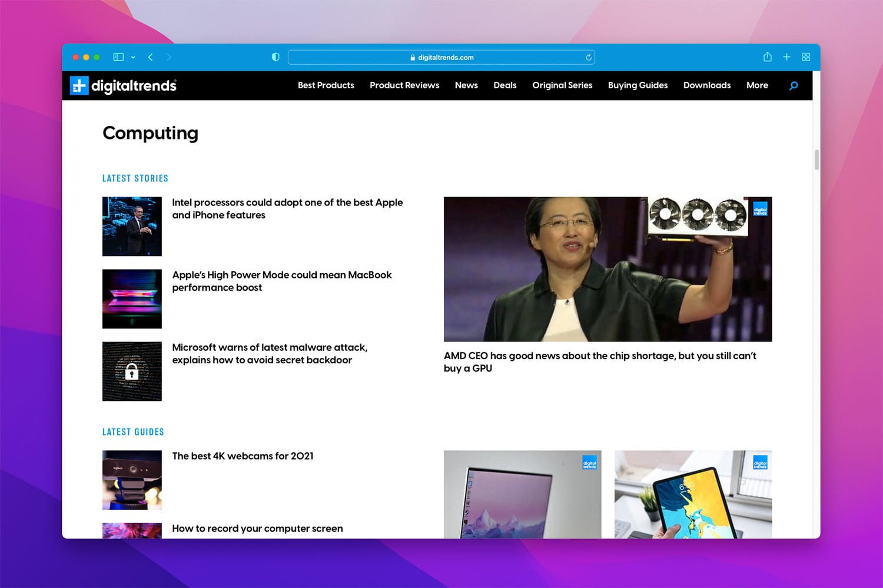Open the Safari share menu
Screen dimensions: 883x588
(x=767, y=57)
